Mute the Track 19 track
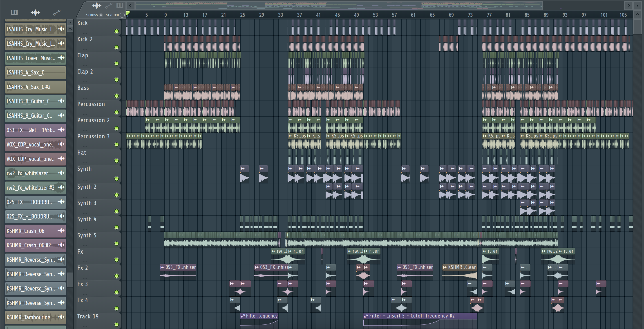 point(116,325)
